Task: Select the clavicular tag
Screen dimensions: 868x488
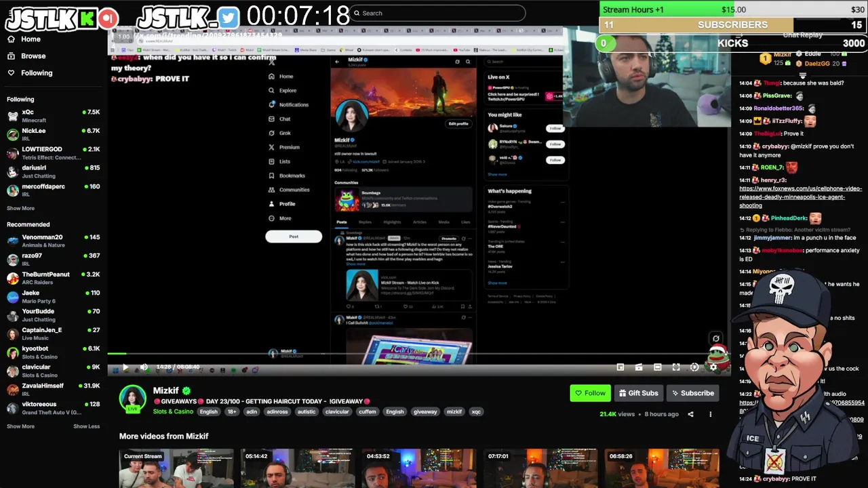Action: click(x=337, y=411)
